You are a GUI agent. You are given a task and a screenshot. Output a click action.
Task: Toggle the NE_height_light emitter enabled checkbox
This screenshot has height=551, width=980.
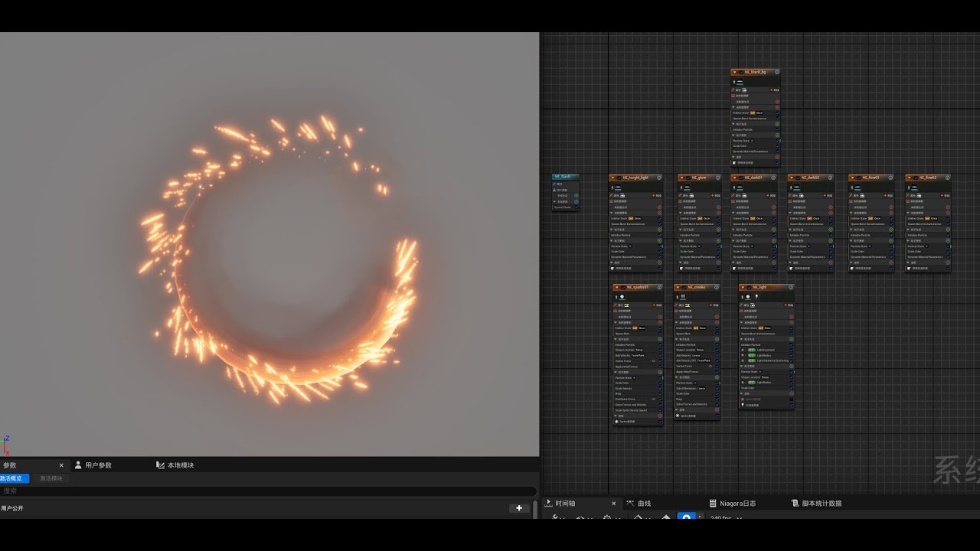pos(619,178)
